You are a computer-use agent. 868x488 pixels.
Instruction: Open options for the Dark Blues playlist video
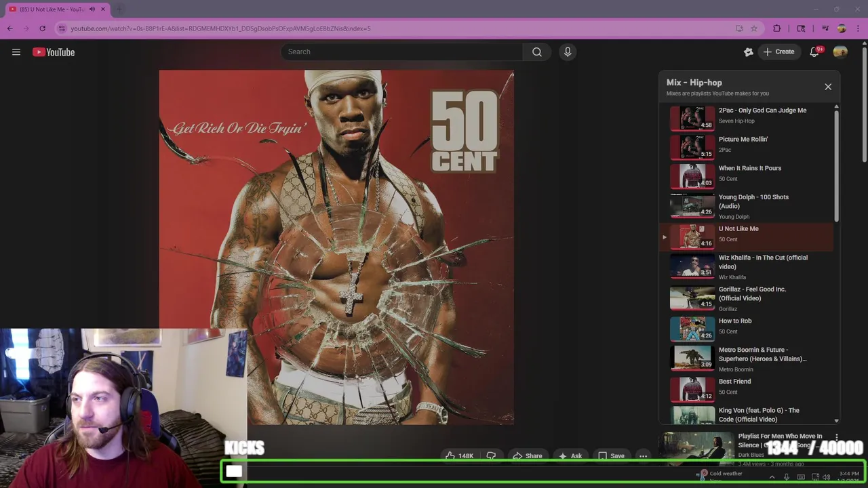[836, 437]
